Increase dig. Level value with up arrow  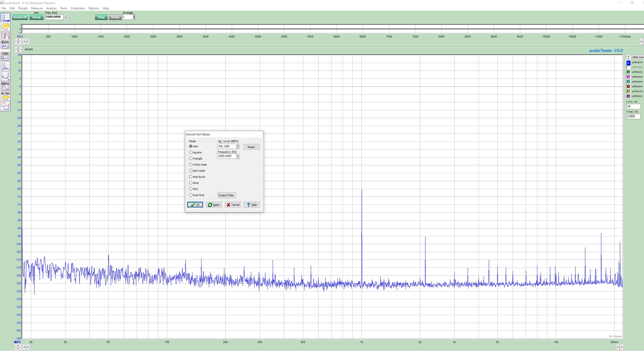[x=238, y=145]
